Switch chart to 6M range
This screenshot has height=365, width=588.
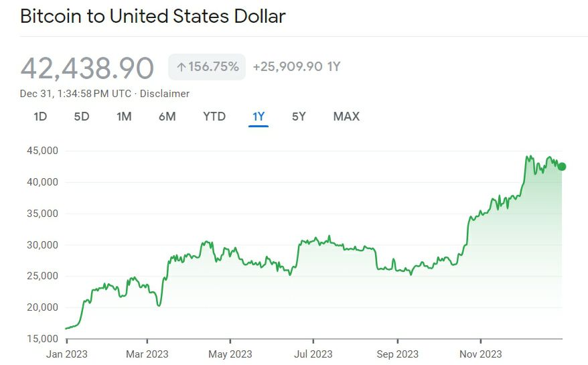167,117
